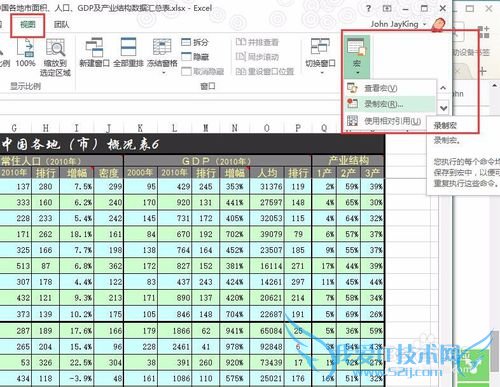Set zoom to 100% icon
Screen dimensions: 500x387
pos(25,48)
